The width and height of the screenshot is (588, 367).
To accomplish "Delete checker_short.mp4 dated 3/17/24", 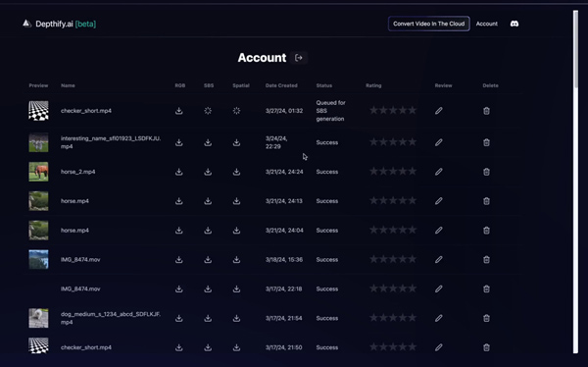I will tap(486, 347).
